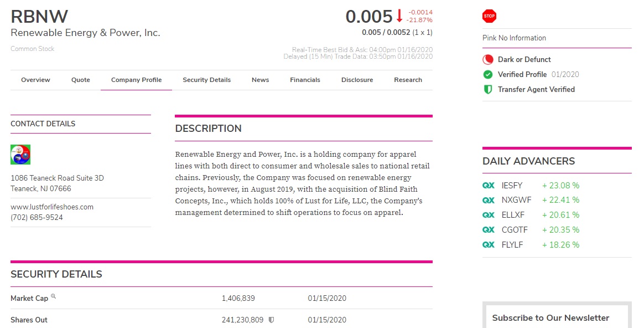Open the Financials tab
This screenshot has height=328, width=644.
[x=305, y=80]
